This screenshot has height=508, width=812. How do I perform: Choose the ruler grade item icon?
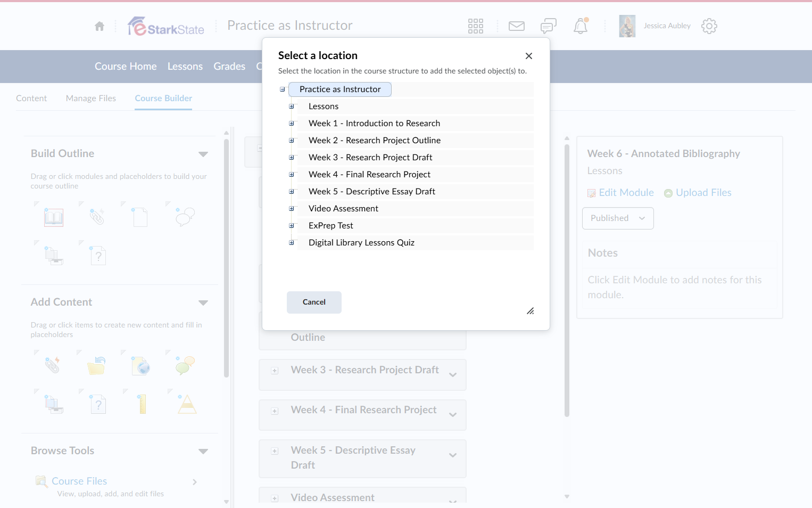(142, 404)
